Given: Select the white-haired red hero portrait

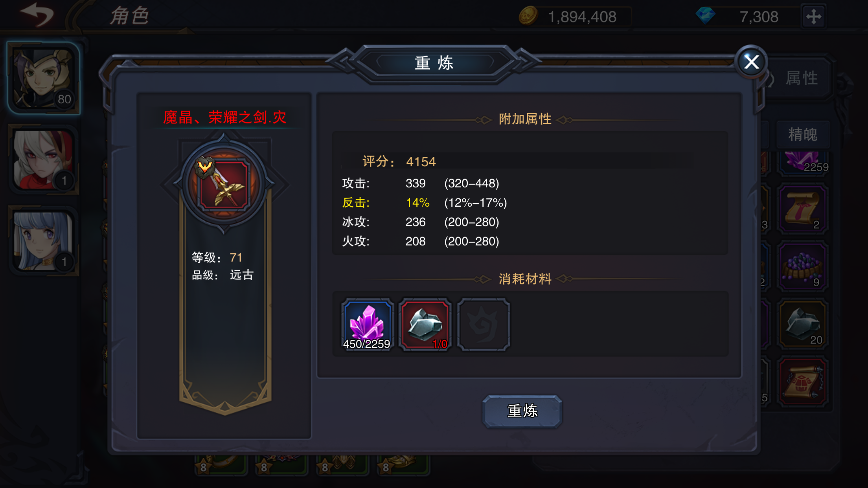Looking at the screenshot, I should point(43,160).
